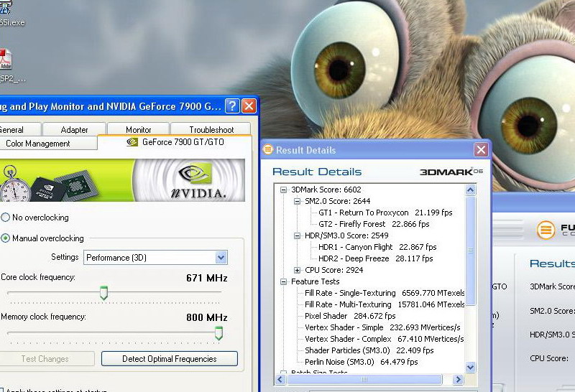575x392 pixels.
Task: Collapse the SM2.0 Score node
Action: coord(297,201)
